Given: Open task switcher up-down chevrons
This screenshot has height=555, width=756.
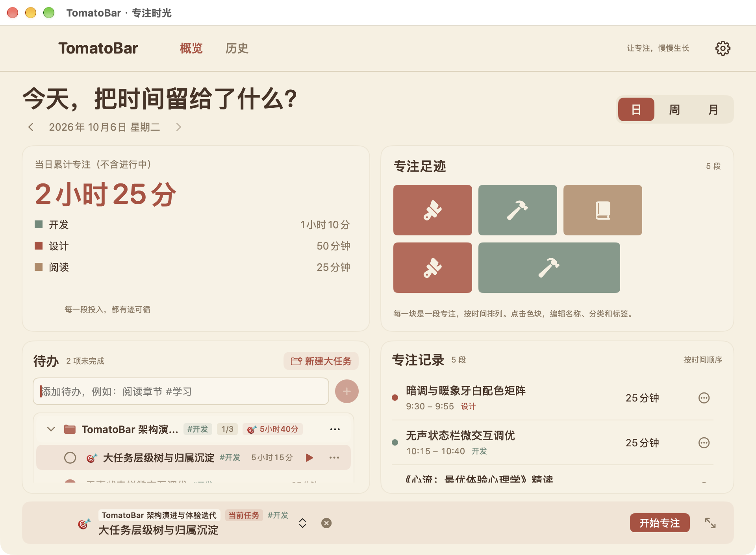Looking at the screenshot, I should (x=302, y=523).
